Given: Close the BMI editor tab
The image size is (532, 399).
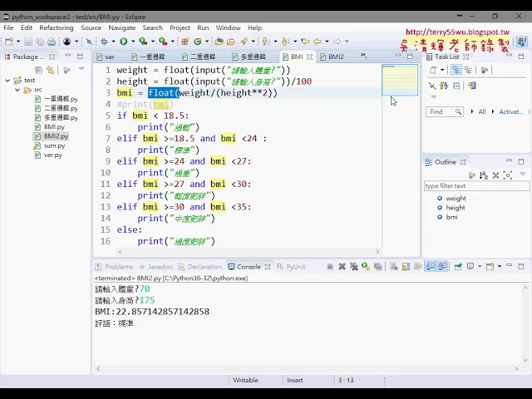Looking at the screenshot, I should click(x=309, y=57).
